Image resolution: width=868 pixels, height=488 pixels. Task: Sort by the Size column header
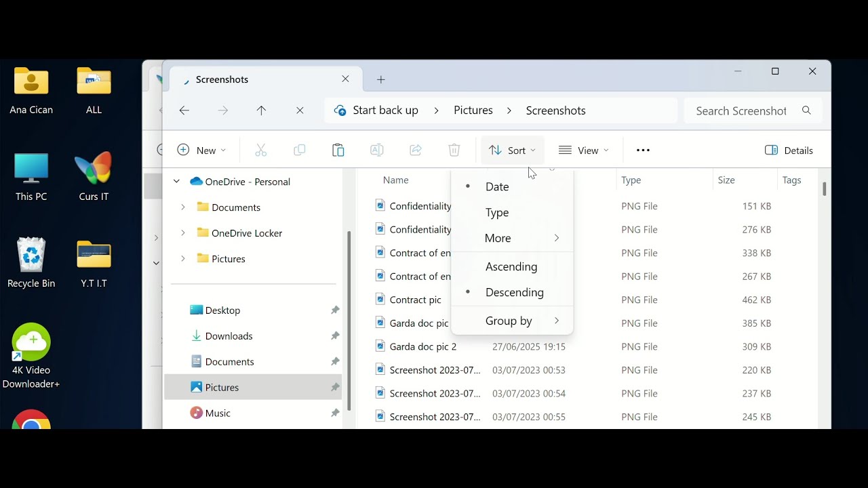(x=726, y=180)
